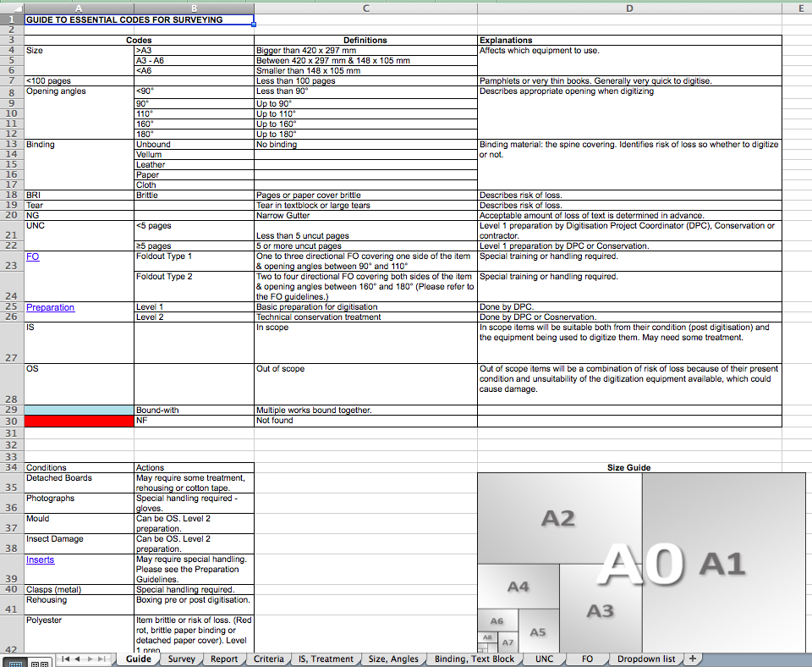The height and width of the screenshot is (667, 812).
Task: Select the Normal view icon
Action: pyautogui.click(x=15, y=664)
